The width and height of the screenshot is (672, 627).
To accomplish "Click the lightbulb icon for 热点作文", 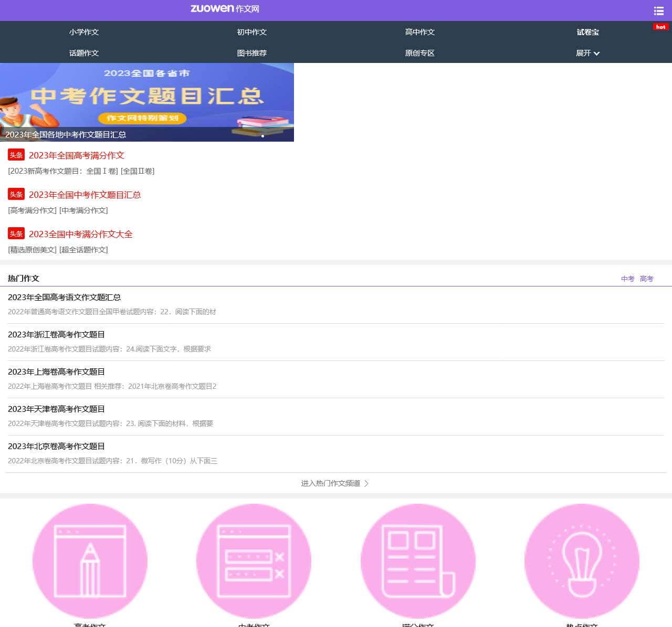I will (581, 561).
